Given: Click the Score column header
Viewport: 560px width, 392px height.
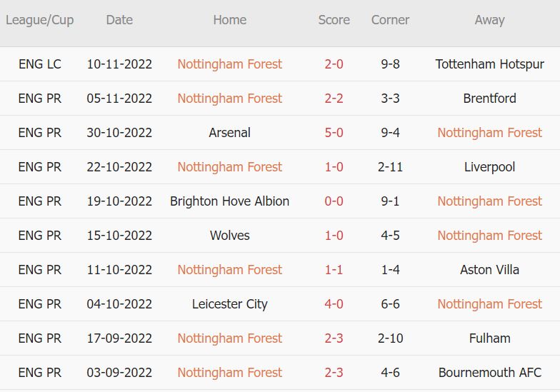Looking at the screenshot, I should tap(334, 20).
